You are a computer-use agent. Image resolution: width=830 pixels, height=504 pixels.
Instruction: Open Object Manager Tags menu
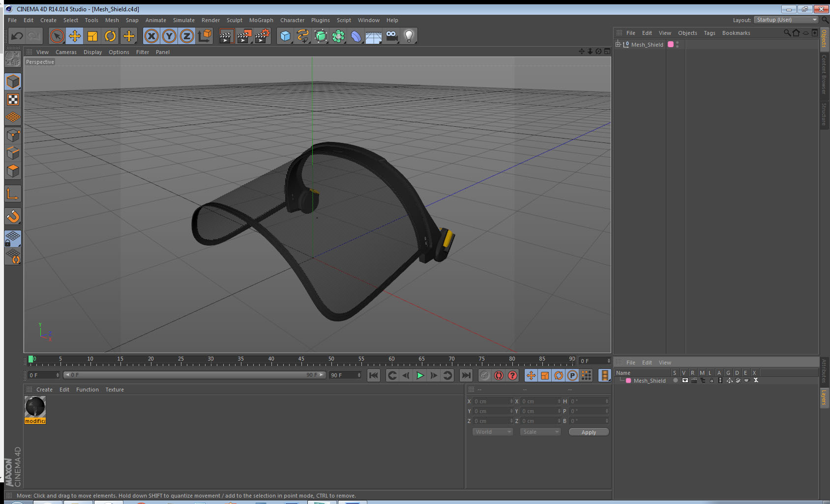pos(710,33)
